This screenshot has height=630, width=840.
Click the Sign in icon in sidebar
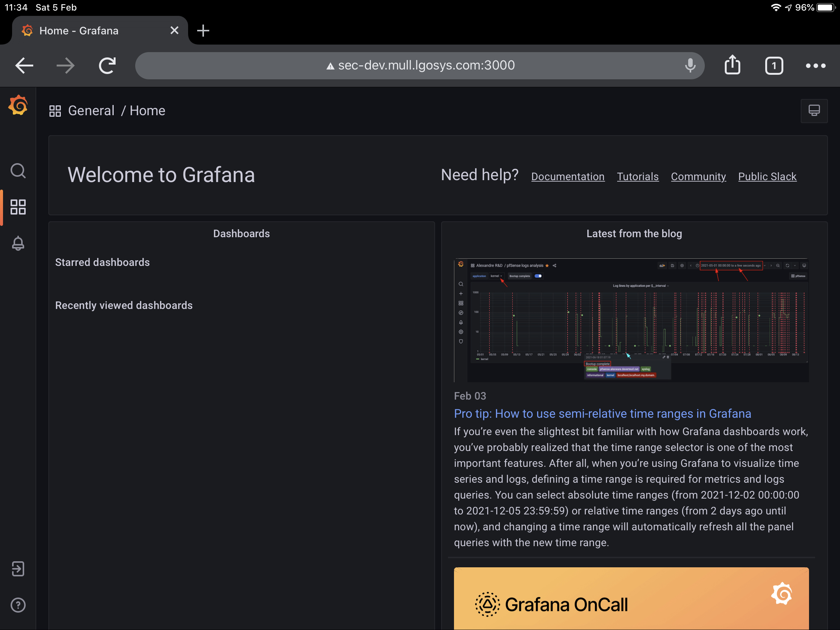pos(18,568)
